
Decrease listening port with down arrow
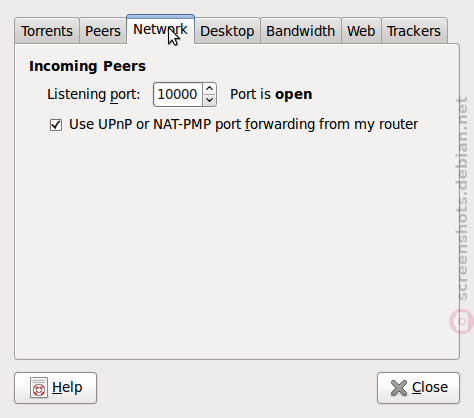(x=210, y=100)
